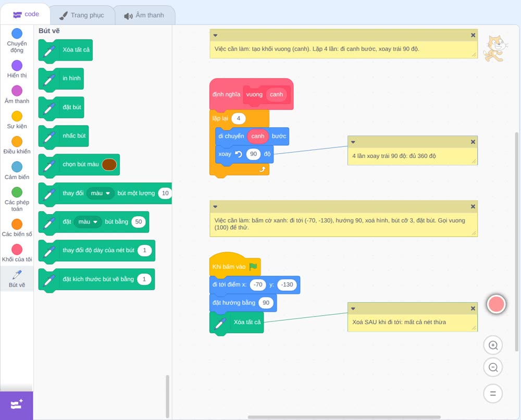Collapse the 'tạo khối vuong' comment
Viewport: 521px width, 420px height.
point(215,35)
